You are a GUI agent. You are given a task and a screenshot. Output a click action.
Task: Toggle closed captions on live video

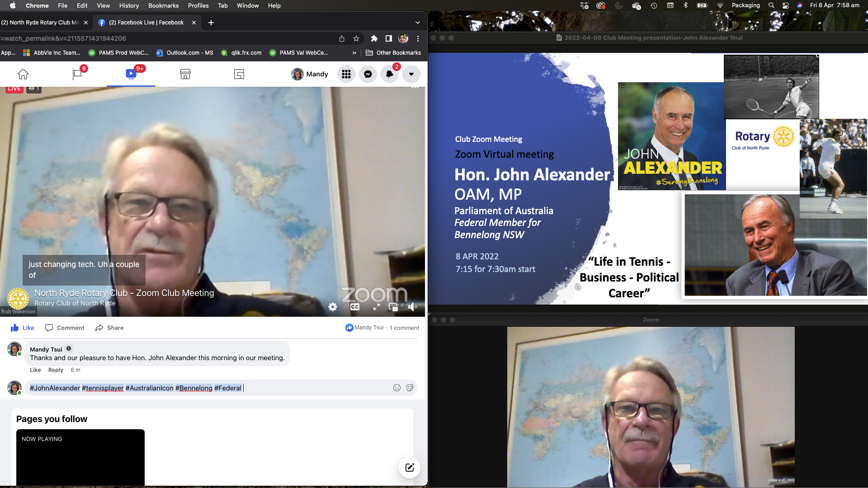point(355,307)
